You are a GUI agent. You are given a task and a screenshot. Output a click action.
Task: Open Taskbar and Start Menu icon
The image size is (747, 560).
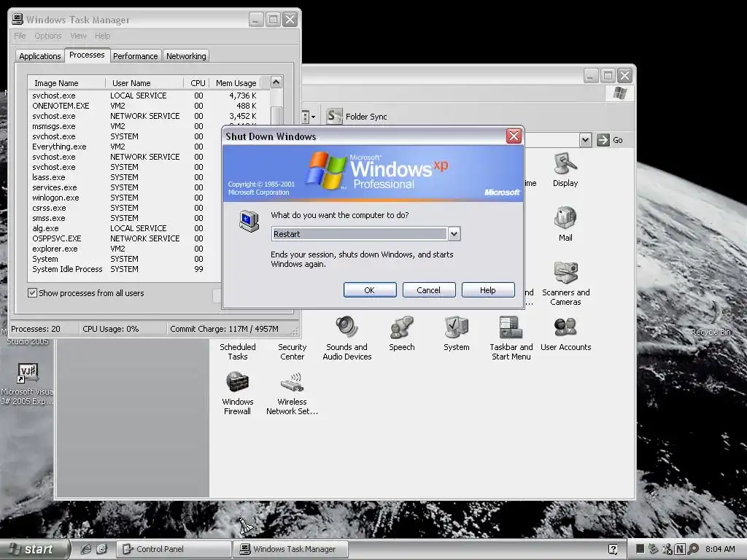click(x=511, y=338)
